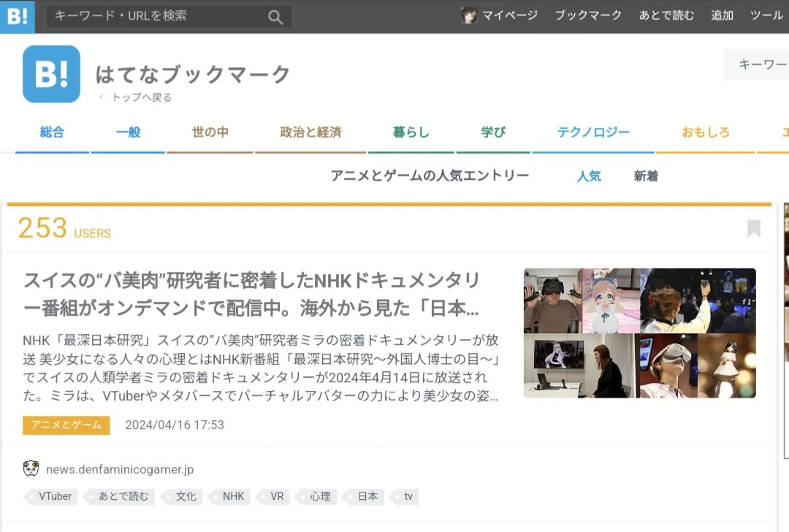Image resolution: width=789 pixels, height=532 pixels.
Task: Focus the キーワード・URLを検索 search field
Action: click(x=169, y=16)
